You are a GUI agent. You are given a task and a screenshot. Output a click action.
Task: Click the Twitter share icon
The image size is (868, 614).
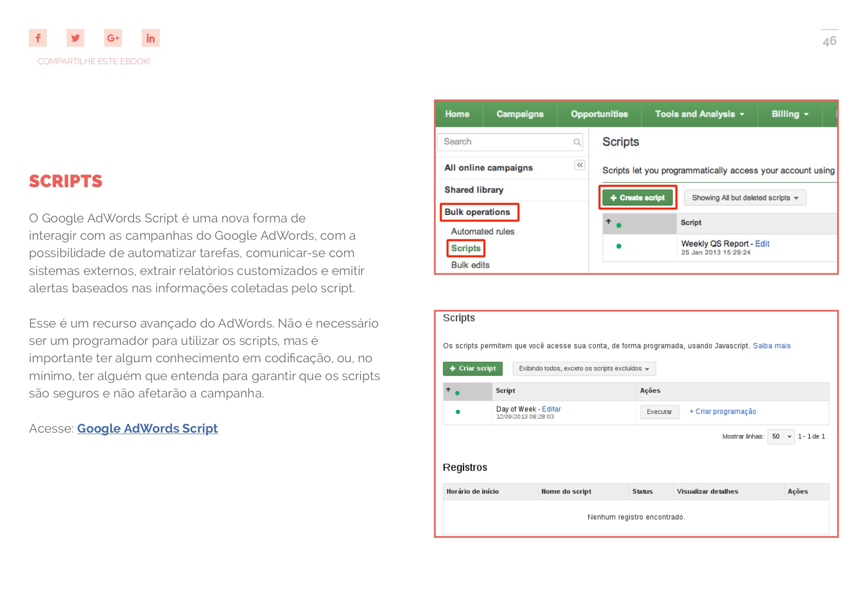pos(75,38)
